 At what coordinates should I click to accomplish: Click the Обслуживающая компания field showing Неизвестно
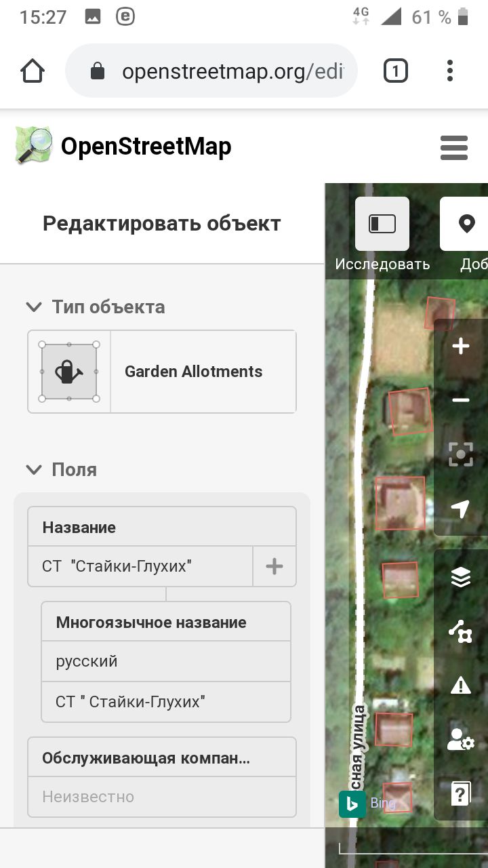[x=162, y=797]
